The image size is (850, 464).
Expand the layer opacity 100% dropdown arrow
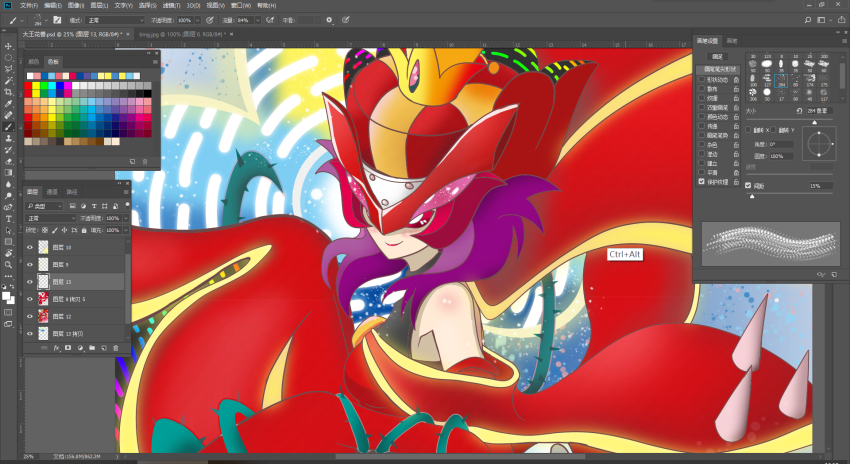point(126,218)
